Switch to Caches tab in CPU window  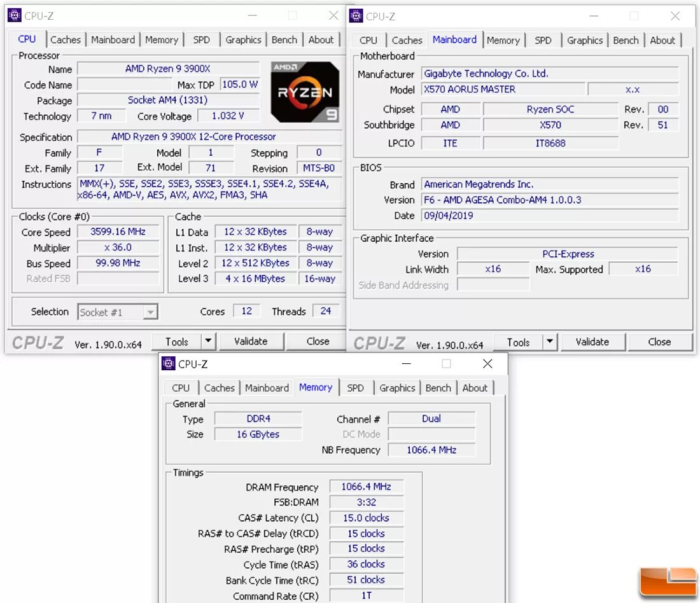(x=66, y=39)
